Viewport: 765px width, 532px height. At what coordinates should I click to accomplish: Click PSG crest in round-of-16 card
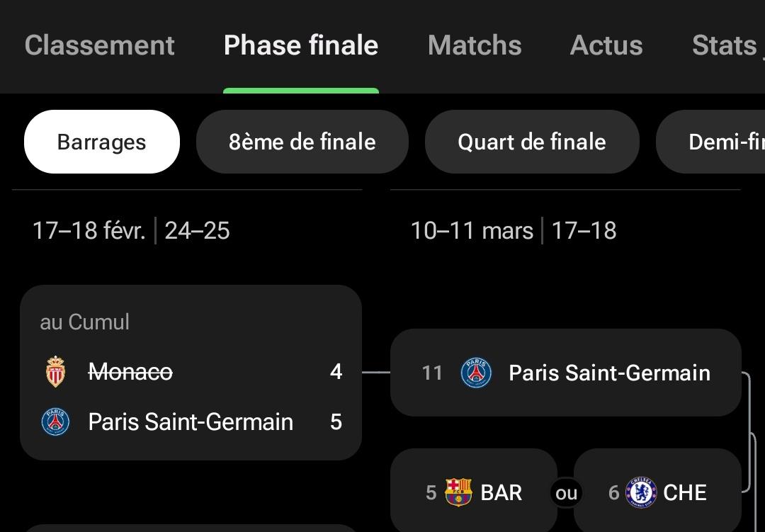click(476, 373)
